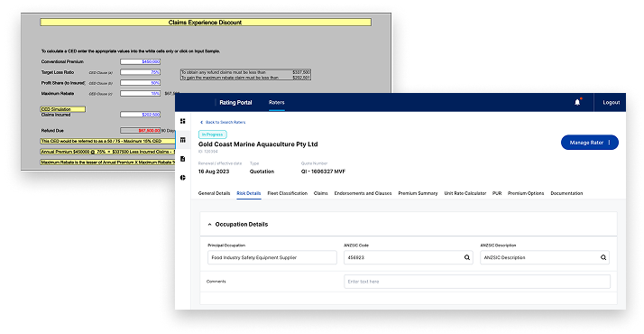644x334 pixels.
Task: Click Raters in the top navigation
Action: click(276, 102)
